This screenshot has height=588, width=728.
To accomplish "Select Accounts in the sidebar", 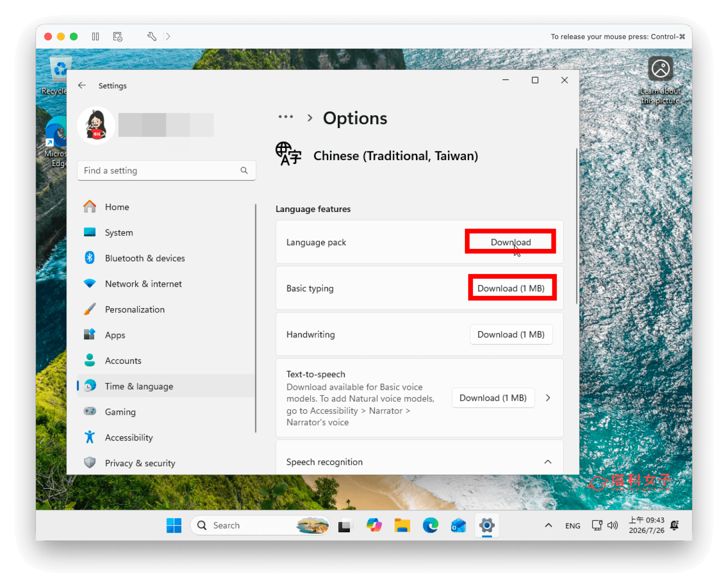I will (x=166, y=360).
